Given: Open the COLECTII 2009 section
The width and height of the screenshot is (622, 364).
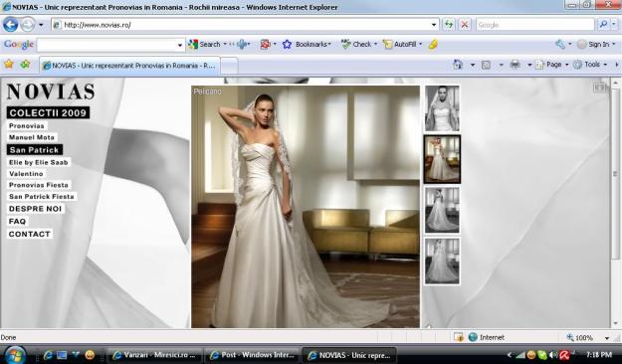Looking at the screenshot, I should (48, 113).
